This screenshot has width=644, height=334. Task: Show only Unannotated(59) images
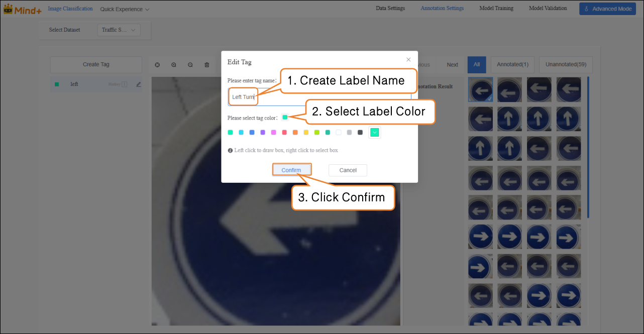[566, 65]
